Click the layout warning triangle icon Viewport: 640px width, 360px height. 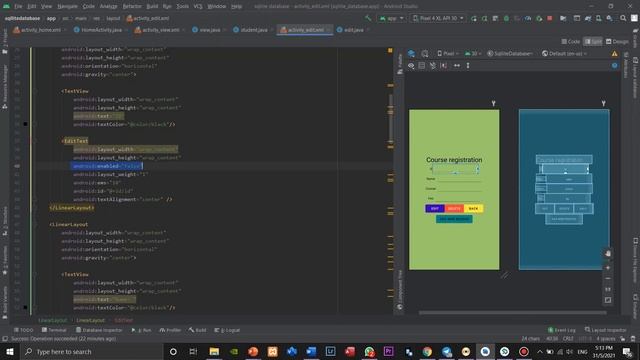click(x=614, y=53)
